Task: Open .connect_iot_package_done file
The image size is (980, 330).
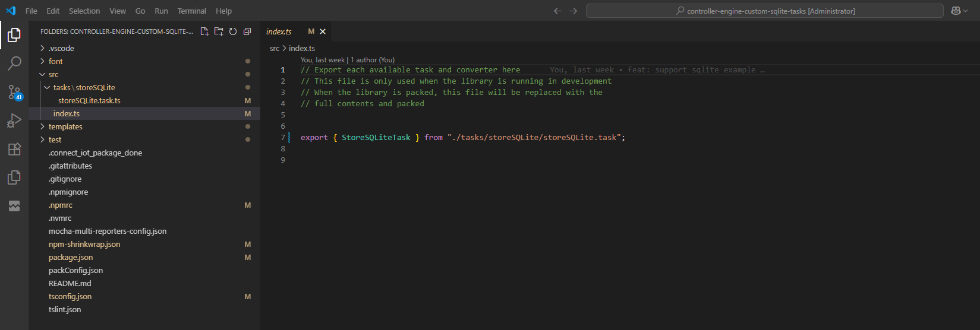Action: point(144,153)
